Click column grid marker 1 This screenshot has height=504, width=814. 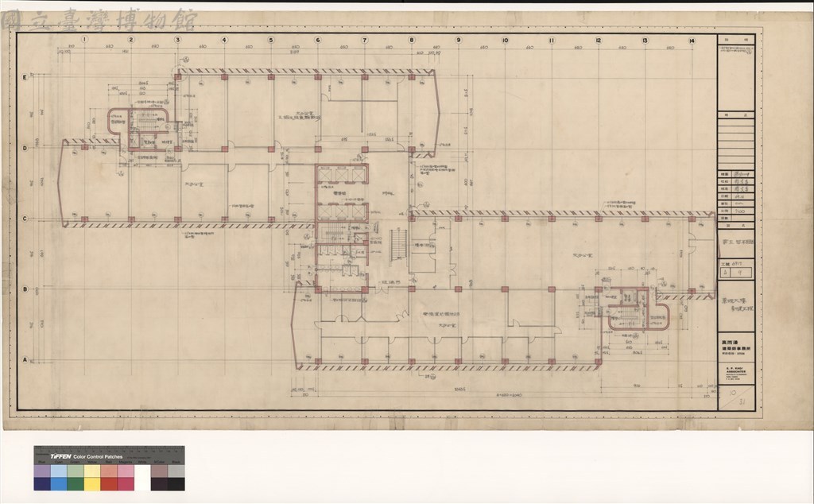coord(84,40)
